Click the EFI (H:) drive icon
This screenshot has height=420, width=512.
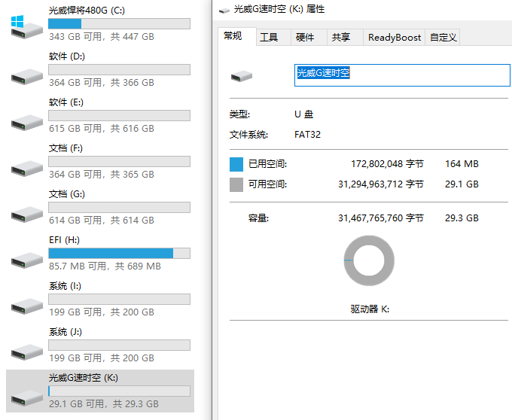pos(27,260)
